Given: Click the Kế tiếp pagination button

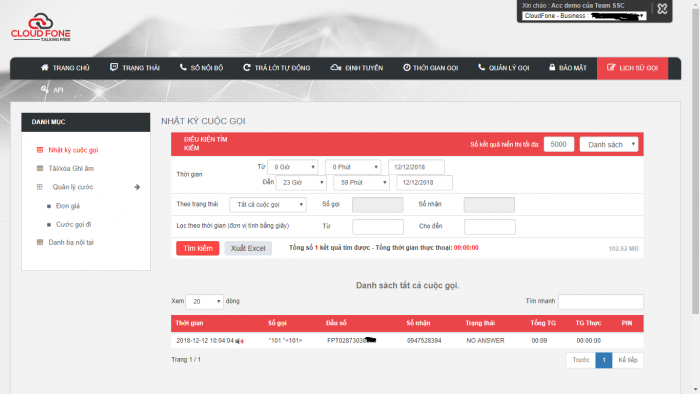Looking at the screenshot, I should tap(628, 360).
